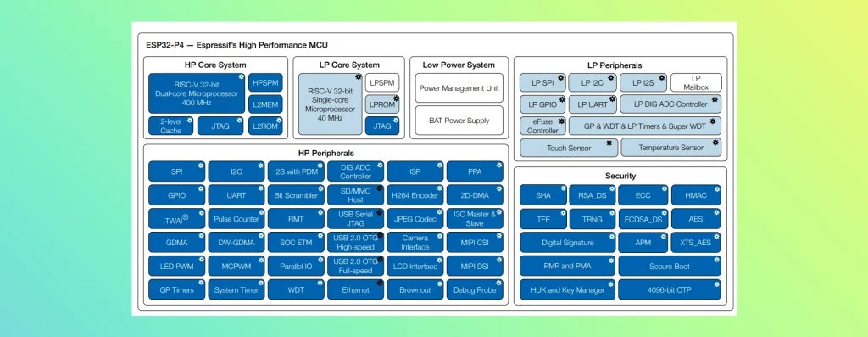Select the BAT Power Supply block
This screenshot has width=868, height=337.
click(x=459, y=121)
